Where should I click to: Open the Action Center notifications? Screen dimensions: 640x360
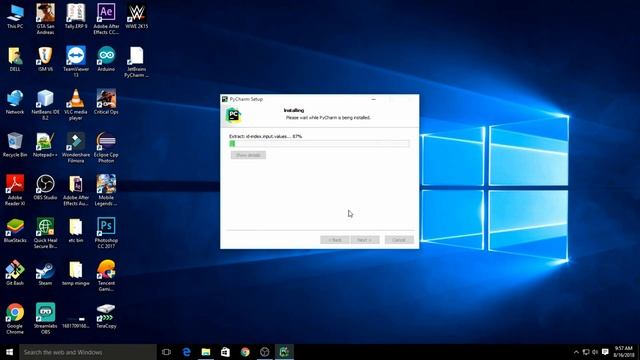coord(605,352)
